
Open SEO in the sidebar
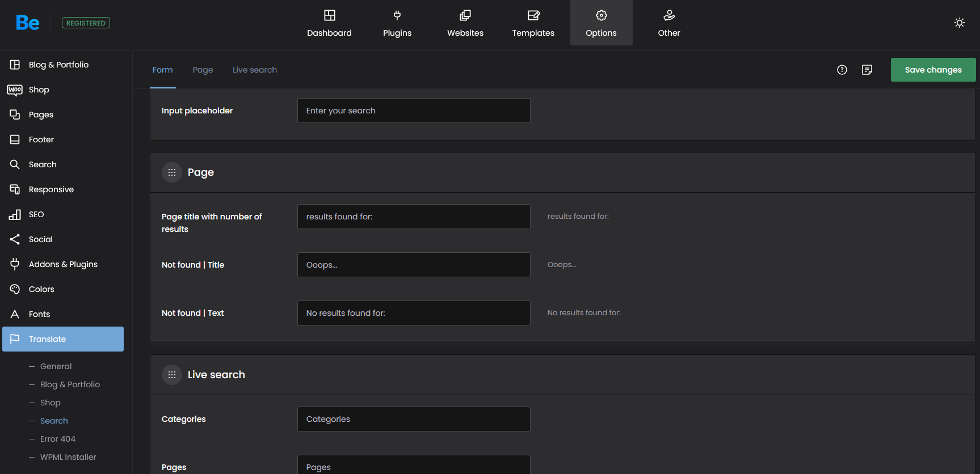(62, 214)
